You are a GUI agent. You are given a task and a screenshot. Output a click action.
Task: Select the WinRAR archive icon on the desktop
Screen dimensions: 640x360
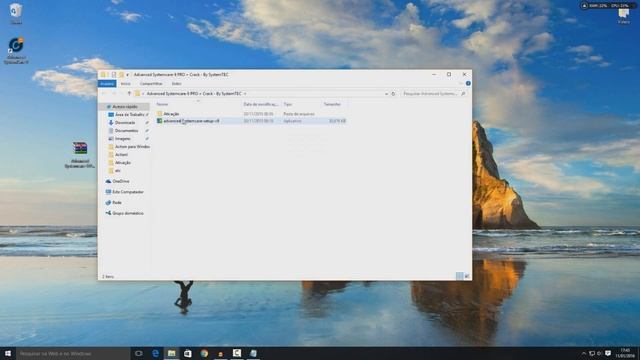coord(80,155)
